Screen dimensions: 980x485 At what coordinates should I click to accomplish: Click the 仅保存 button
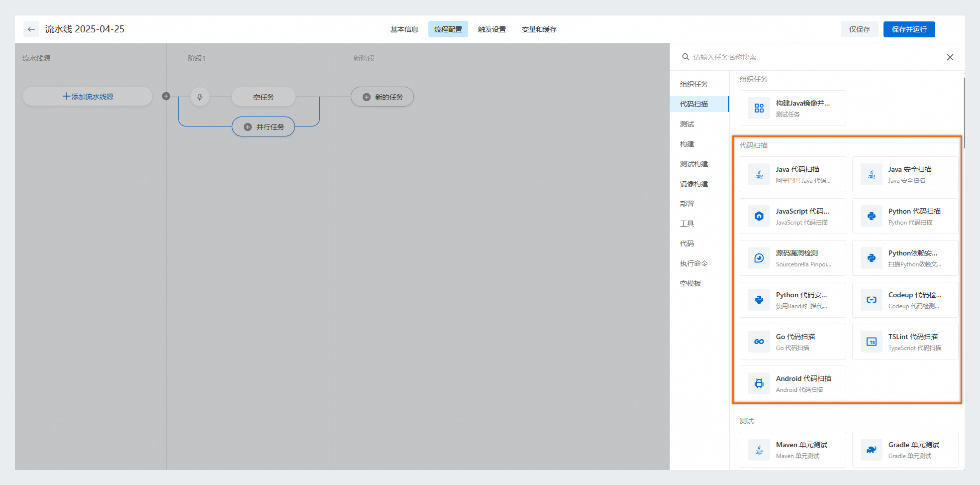point(860,29)
